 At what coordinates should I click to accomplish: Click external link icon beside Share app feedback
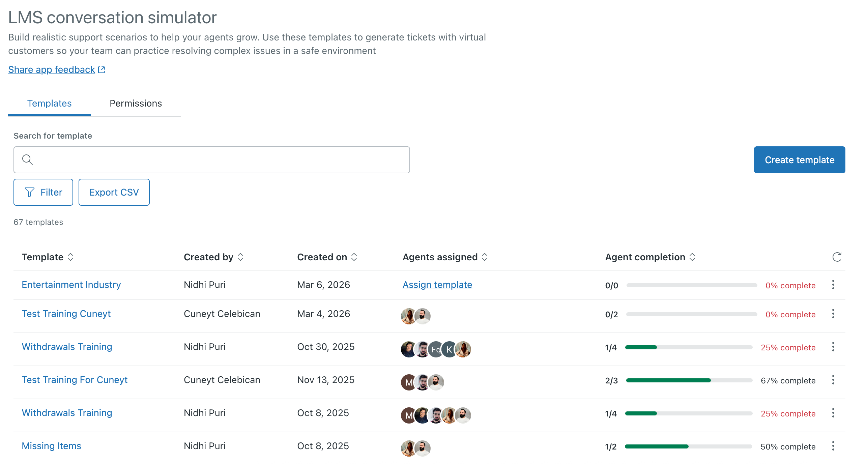click(x=102, y=70)
